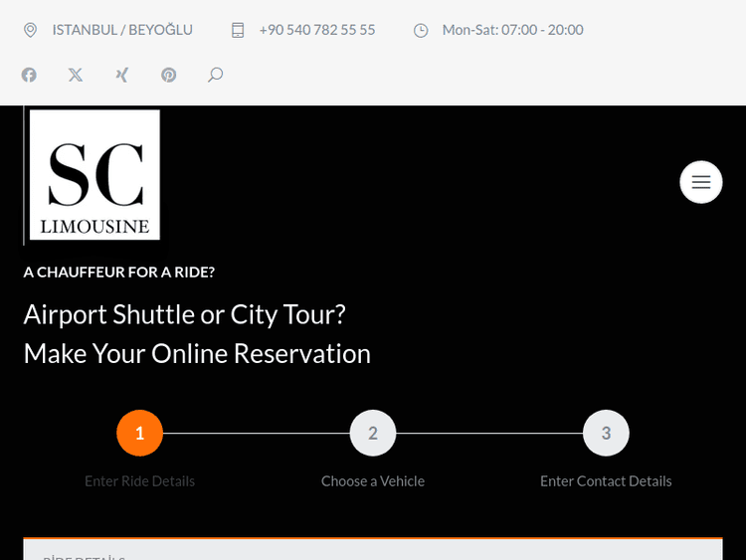Screen dimensions: 746x560
Task: Open the Pinterest social link
Action: pos(169,75)
